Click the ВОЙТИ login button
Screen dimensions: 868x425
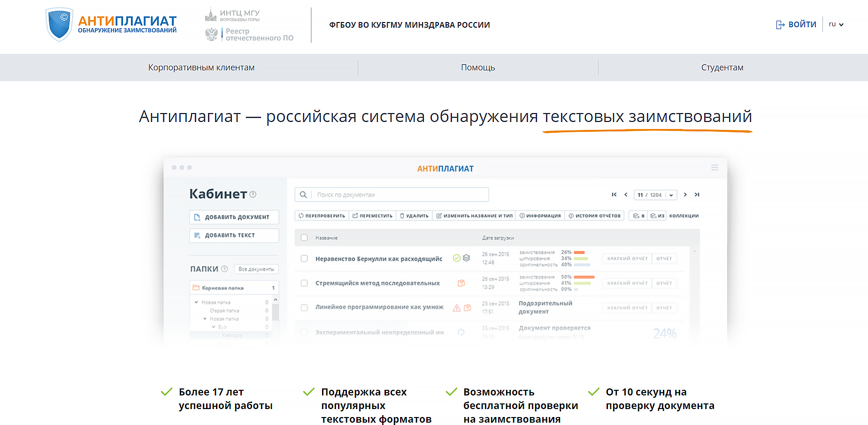[x=796, y=24]
